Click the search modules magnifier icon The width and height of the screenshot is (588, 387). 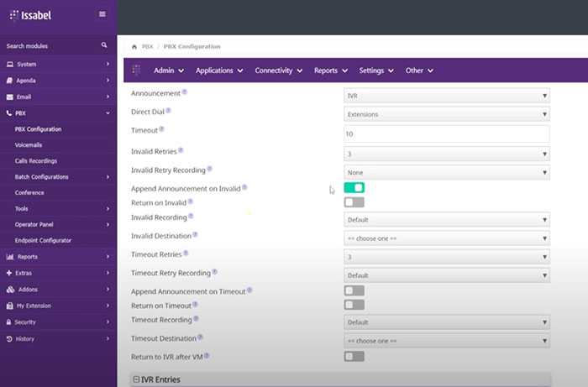tap(104, 45)
